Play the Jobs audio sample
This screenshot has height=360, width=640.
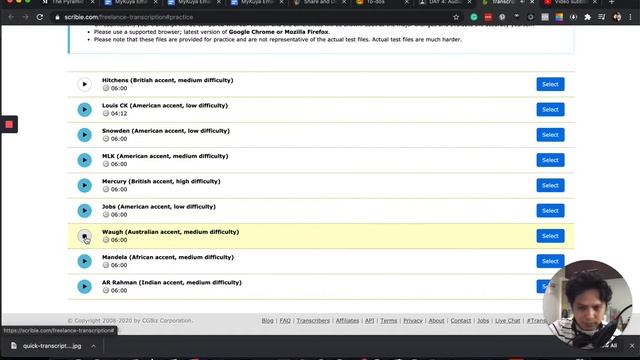(84, 211)
